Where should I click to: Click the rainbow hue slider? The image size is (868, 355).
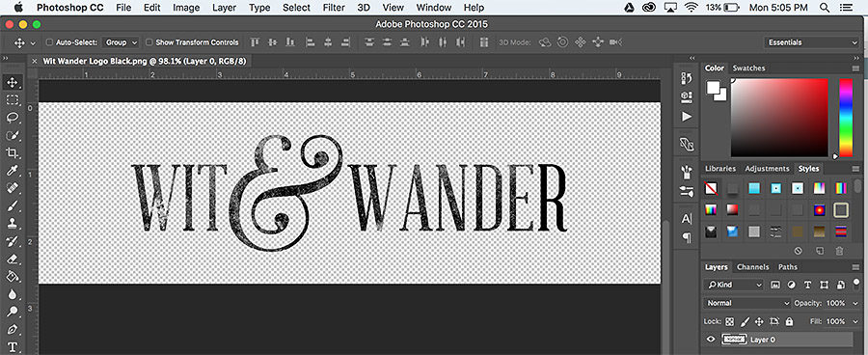[x=846, y=118]
